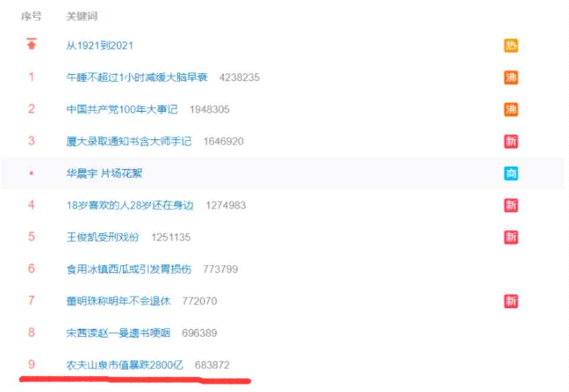Click the orange 热 badge beside 从1921到2021
569x392 pixels.
[x=511, y=45]
